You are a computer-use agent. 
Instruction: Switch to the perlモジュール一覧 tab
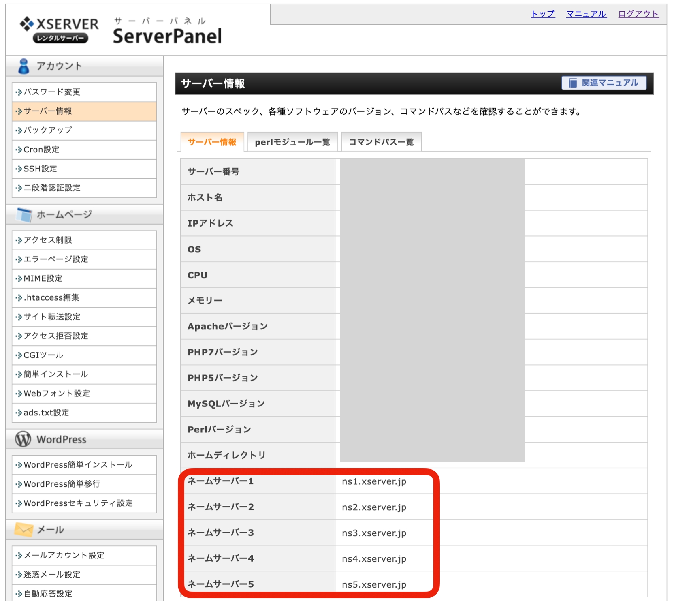pos(292,142)
